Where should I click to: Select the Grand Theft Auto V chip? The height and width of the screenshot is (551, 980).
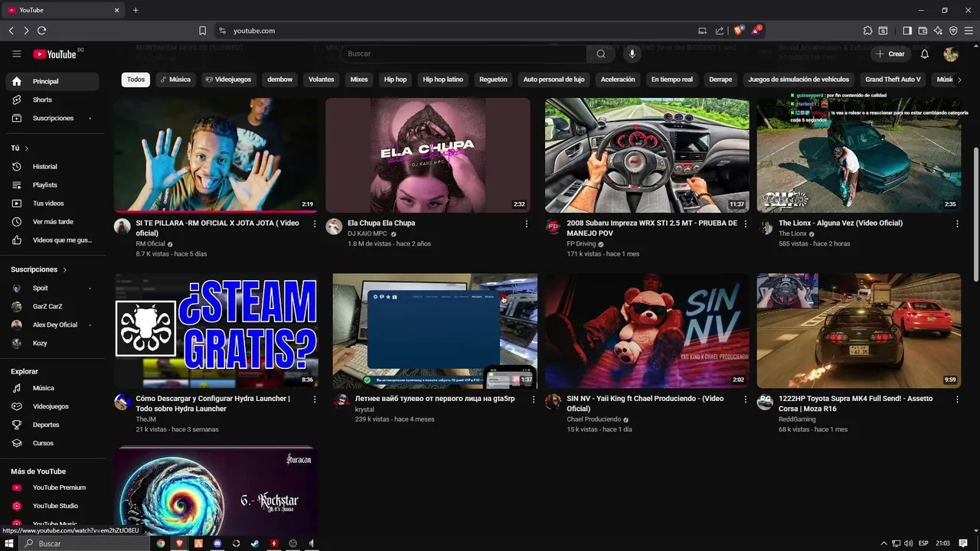click(893, 80)
